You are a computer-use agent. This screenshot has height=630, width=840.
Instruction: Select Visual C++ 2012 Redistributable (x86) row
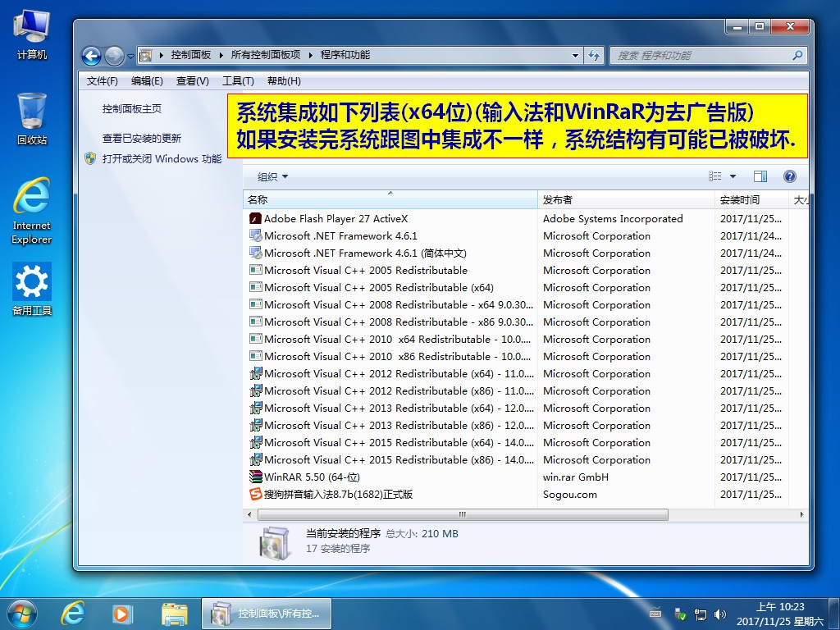pyautogui.click(x=525, y=390)
